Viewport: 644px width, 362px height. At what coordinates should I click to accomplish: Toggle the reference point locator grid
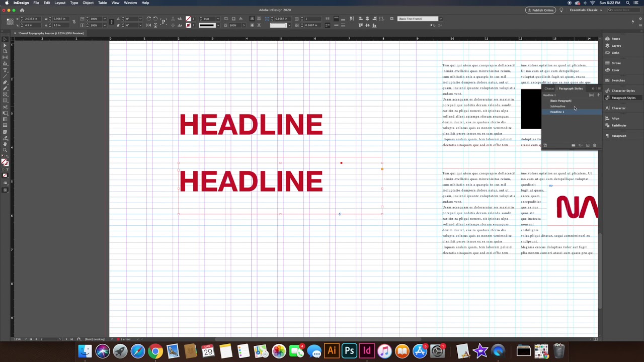coord(10,22)
